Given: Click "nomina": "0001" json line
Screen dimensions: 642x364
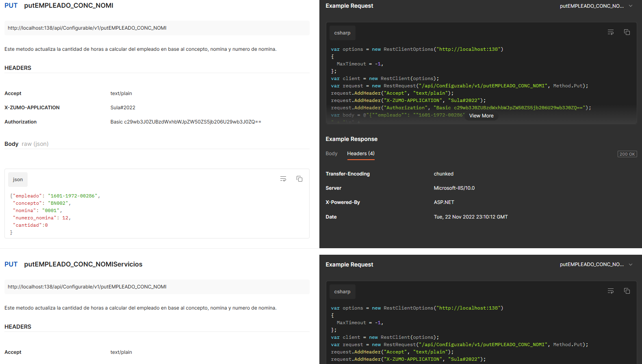Looking at the screenshot, I should click(x=38, y=210).
